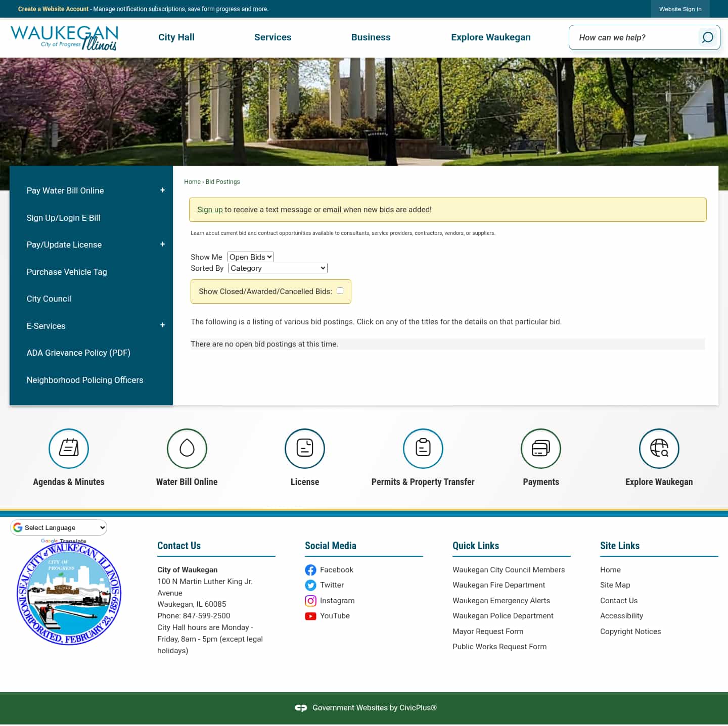Click the Quick Links heading
Screen dimensions: 728x726
[x=476, y=546]
